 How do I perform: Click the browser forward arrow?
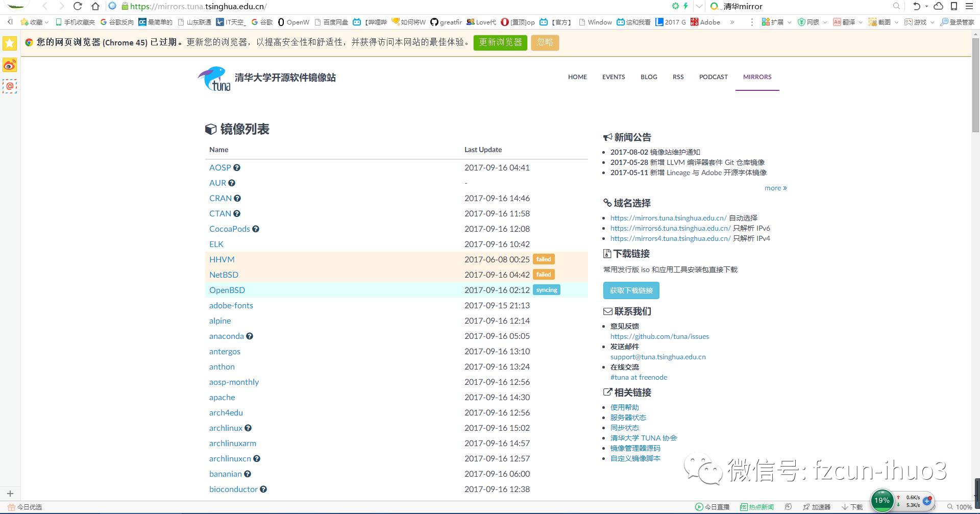click(61, 6)
